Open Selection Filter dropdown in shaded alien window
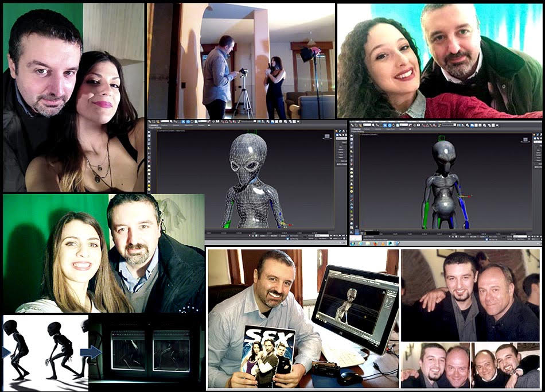 tap(367, 125)
